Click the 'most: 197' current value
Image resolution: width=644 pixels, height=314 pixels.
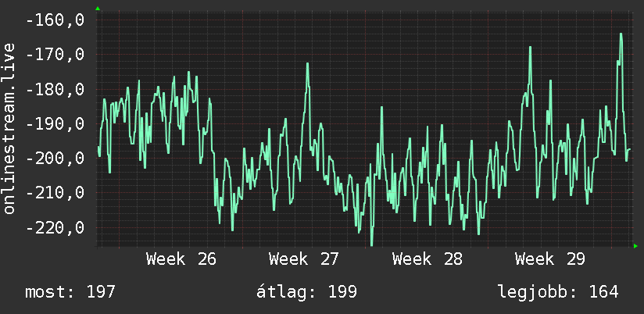coord(70,292)
